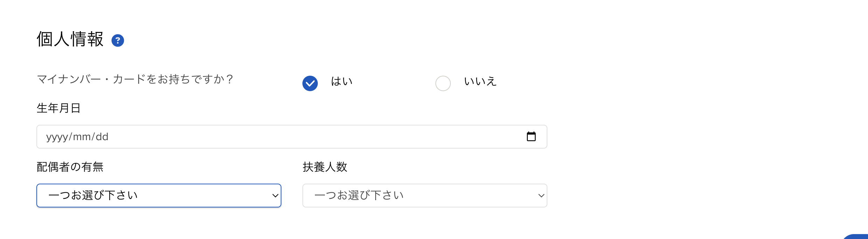868x239 pixels.
Task: Click the はい option label
Action: 342,82
